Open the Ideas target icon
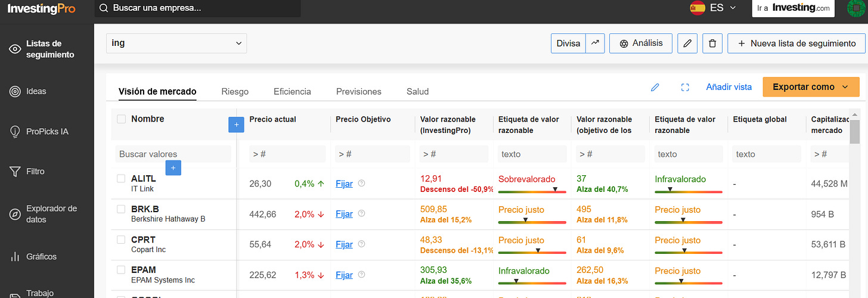The image size is (868, 298). tap(15, 91)
